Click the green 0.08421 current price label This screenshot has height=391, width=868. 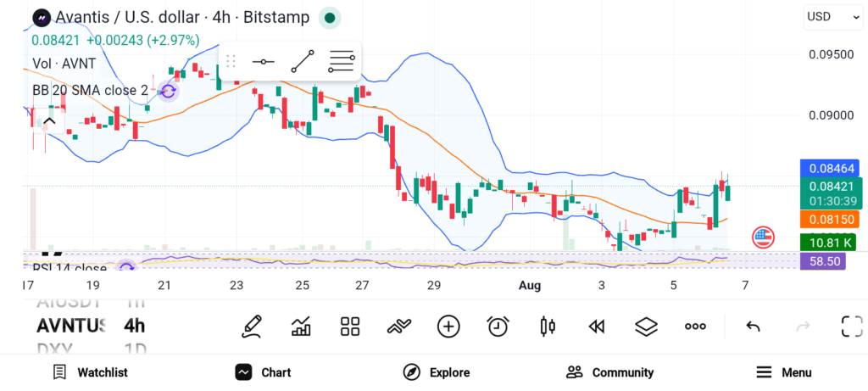coord(831,193)
